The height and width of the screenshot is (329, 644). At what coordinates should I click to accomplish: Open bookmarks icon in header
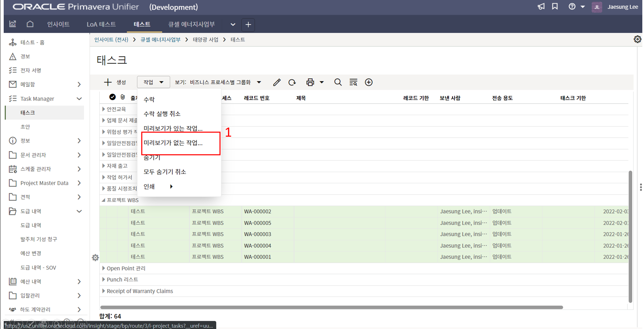[555, 7]
